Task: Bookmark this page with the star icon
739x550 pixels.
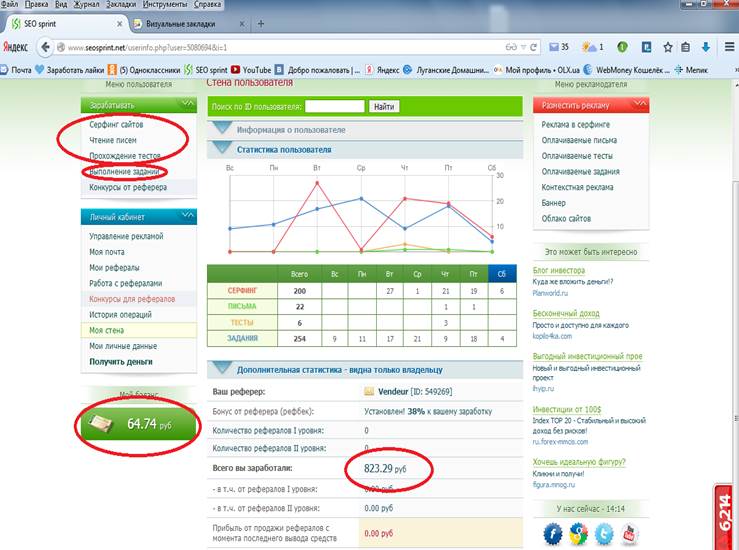Action: (667, 47)
